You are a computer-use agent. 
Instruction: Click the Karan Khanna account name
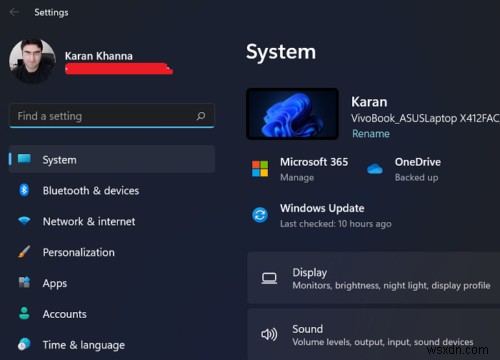(99, 56)
